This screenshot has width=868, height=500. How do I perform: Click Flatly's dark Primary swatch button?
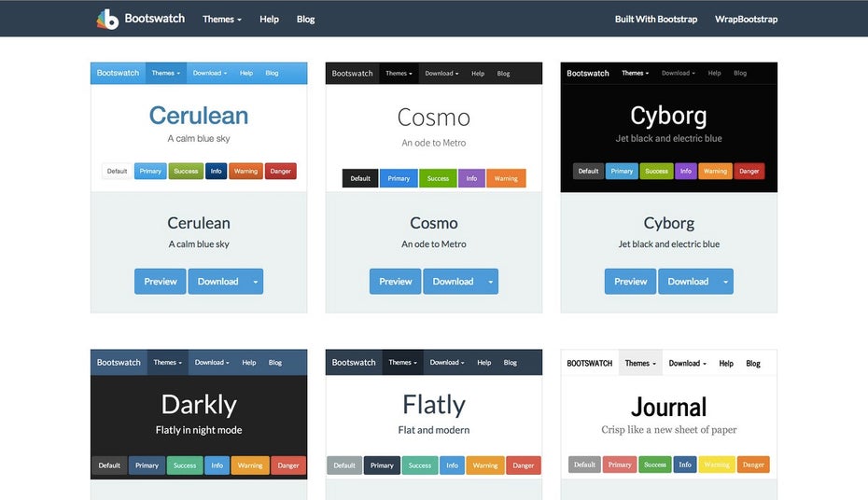(382, 465)
